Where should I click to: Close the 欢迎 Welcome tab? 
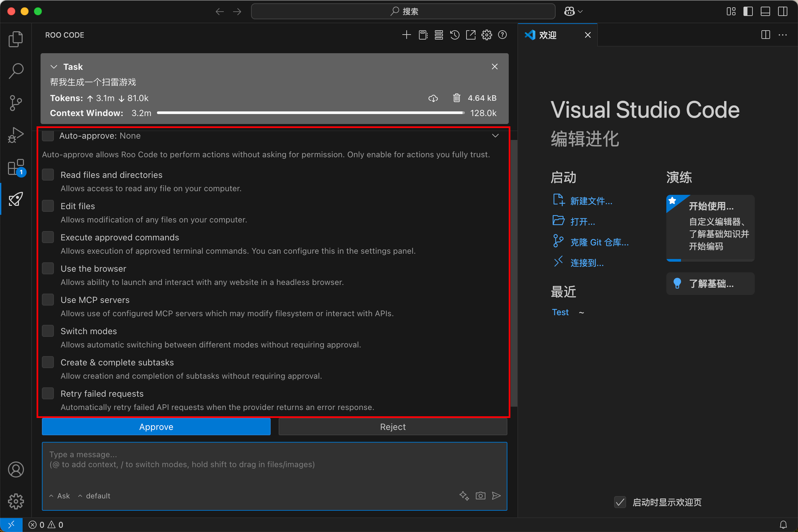coord(588,35)
